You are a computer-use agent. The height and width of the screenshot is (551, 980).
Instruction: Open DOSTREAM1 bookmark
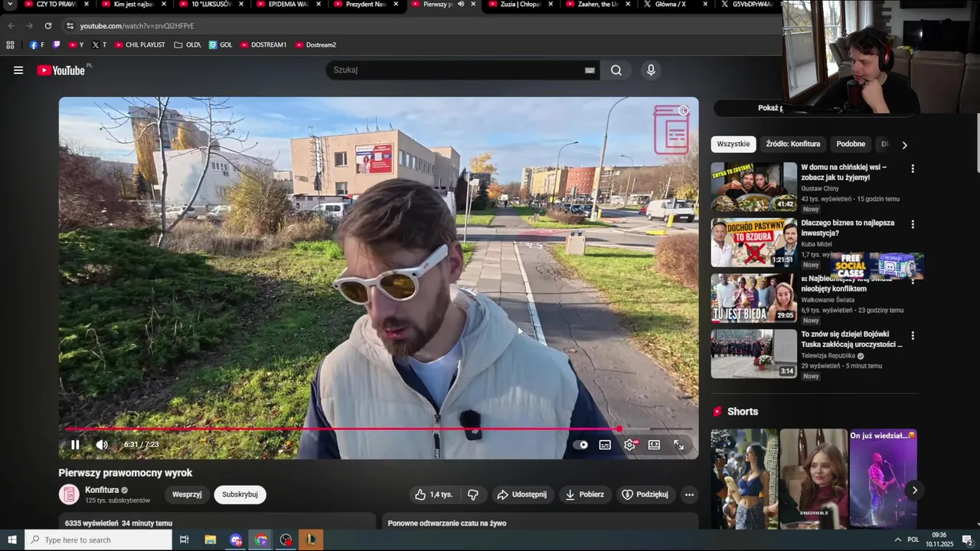point(263,45)
